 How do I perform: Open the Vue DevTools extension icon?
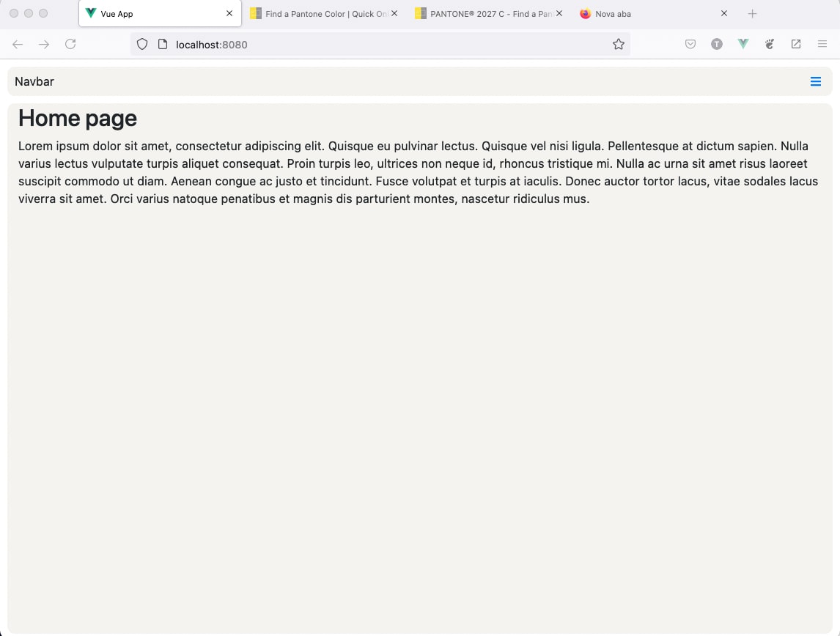pyautogui.click(x=743, y=44)
